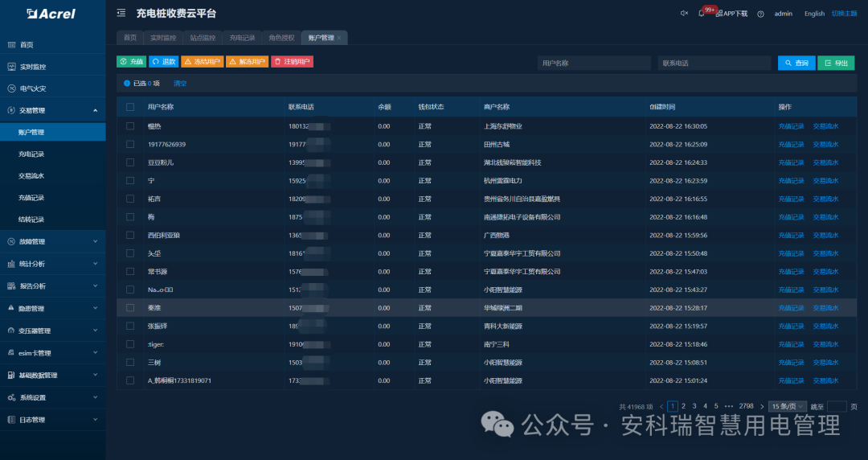The image size is (868, 460).
Task: Focus the 联系电话 search field
Action: coord(714,64)
